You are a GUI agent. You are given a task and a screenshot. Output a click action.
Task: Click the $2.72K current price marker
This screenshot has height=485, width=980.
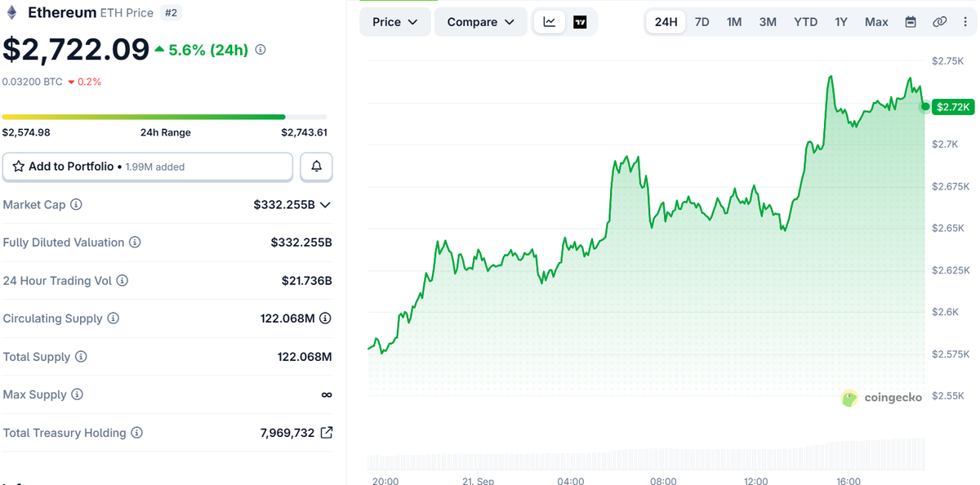(953, 107)
